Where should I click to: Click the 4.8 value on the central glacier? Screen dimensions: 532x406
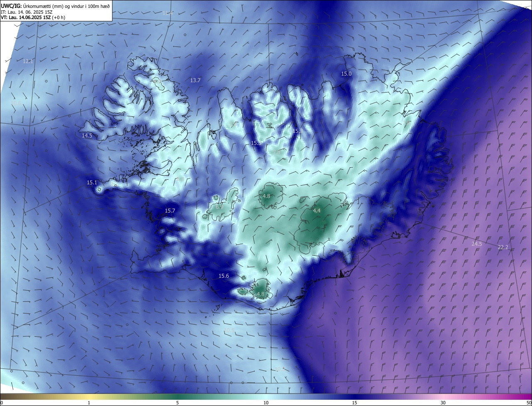[266, 196]
